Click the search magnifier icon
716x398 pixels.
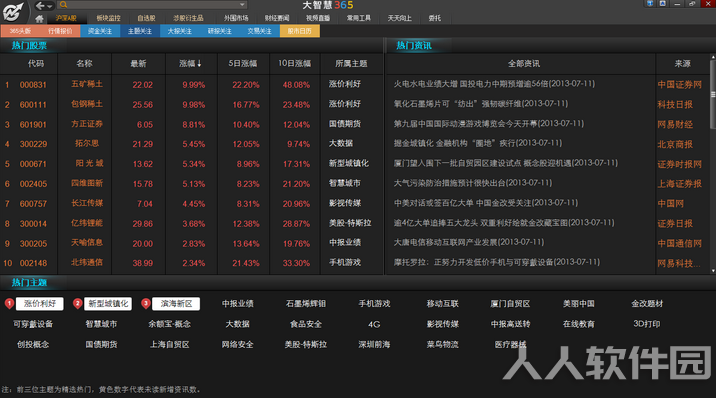pyautogui.click(x=63, y=5)
